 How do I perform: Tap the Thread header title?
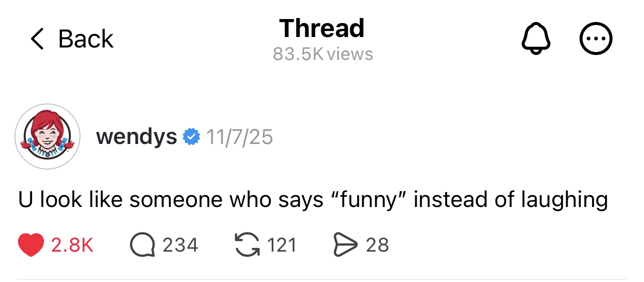pyautogui.click(x=322, y=28)
